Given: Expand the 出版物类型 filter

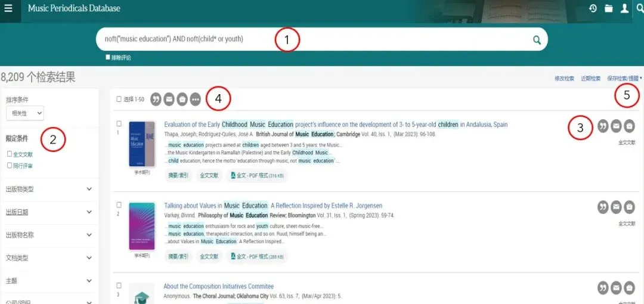Looking at the screenshot, I should (49, 190).
